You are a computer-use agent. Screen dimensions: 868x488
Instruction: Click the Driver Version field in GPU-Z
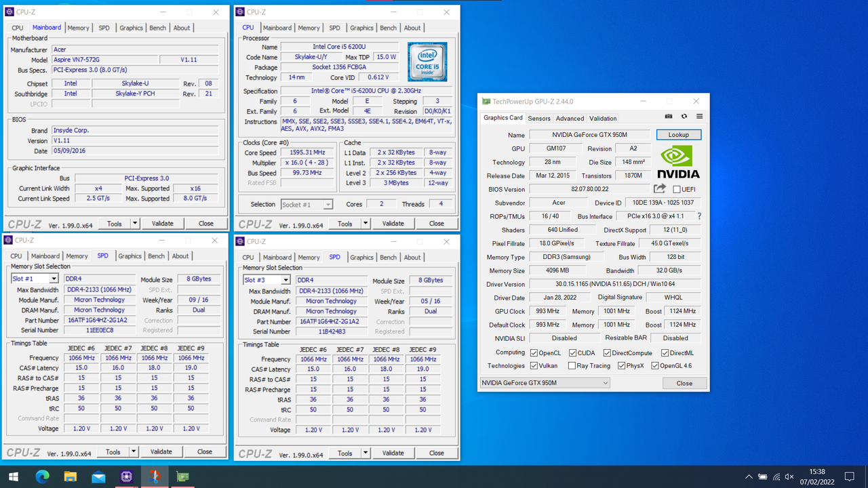point(615,284)
